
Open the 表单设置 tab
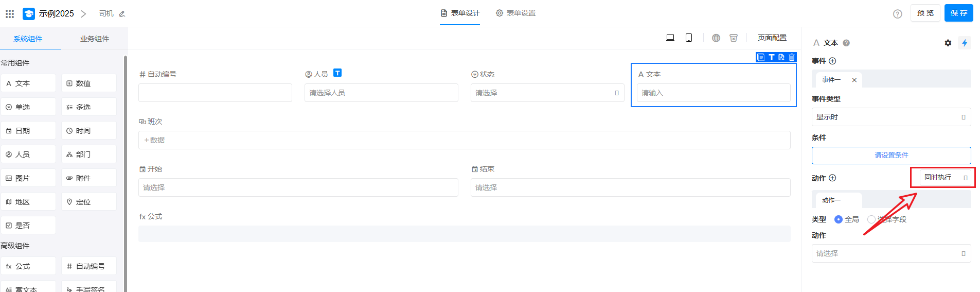[x=515, y=13]
